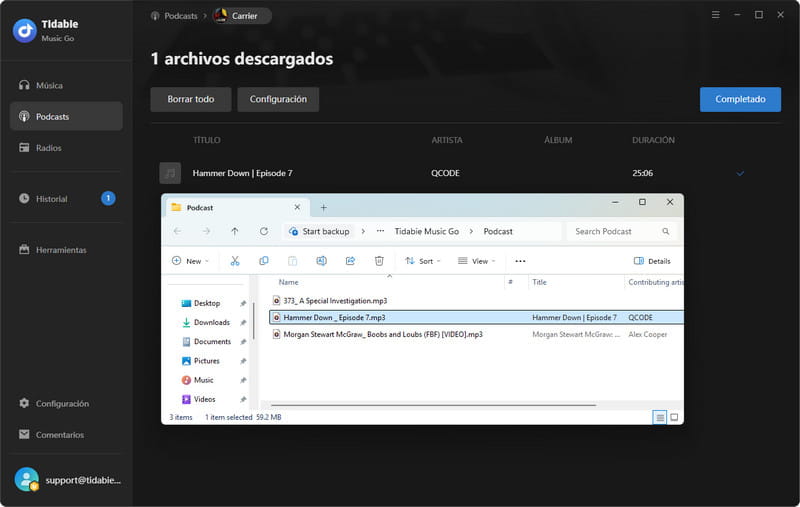The width and height of the screenshot is (800, 507).
Task: Click the Rename icon in Explorer toolbar
Action: click(x=321, y=261)
